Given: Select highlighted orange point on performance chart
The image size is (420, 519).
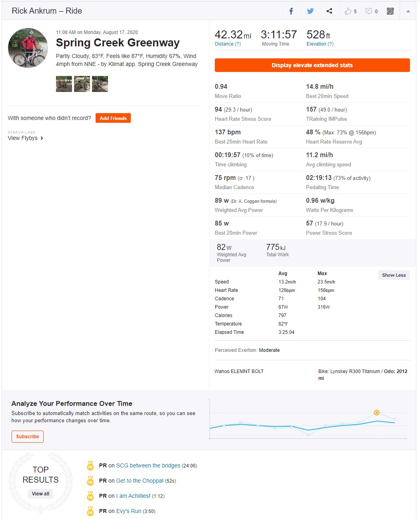Looking at the screenshot, I should pos(376,413).
